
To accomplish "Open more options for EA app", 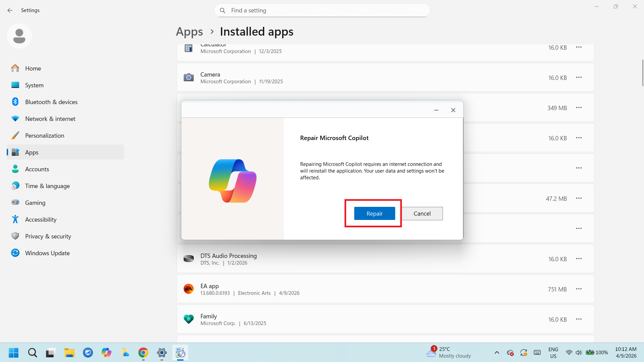I will point(579,289).
